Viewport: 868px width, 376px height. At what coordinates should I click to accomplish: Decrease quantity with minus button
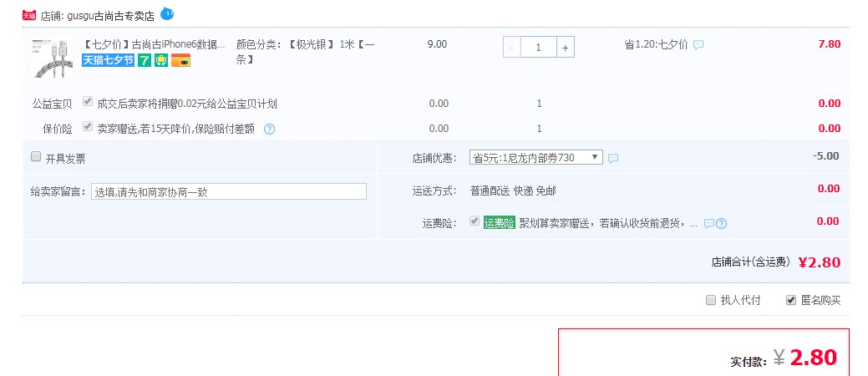[x=511, y=48]
